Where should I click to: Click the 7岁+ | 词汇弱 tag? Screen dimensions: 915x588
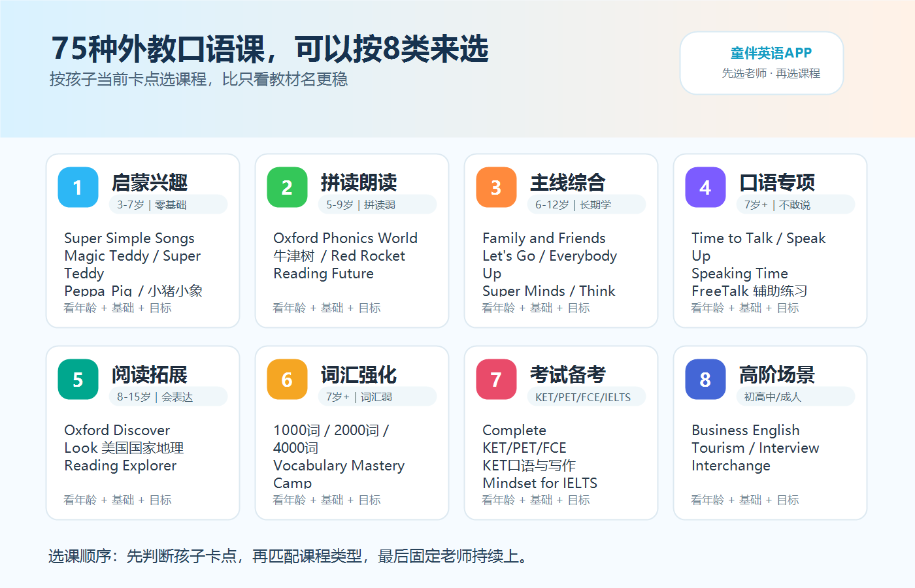tap(377, 397)
